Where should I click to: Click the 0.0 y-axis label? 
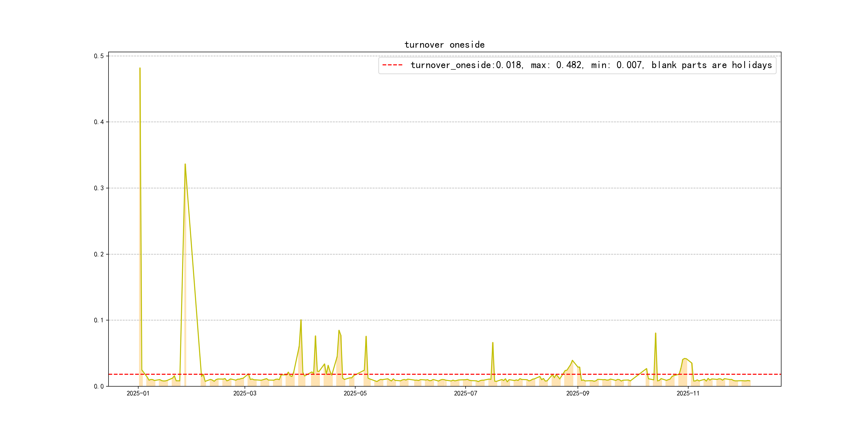(x=99, y=387)
